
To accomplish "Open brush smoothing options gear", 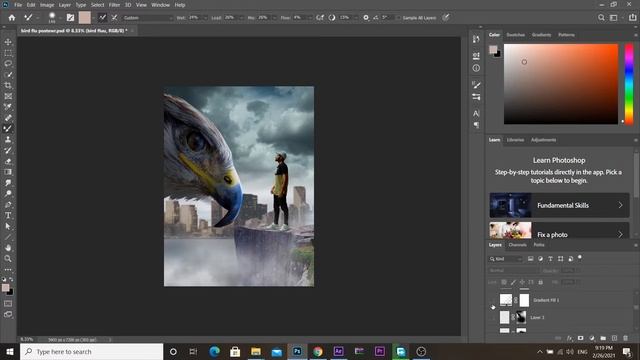I will [x=366, y=18].
